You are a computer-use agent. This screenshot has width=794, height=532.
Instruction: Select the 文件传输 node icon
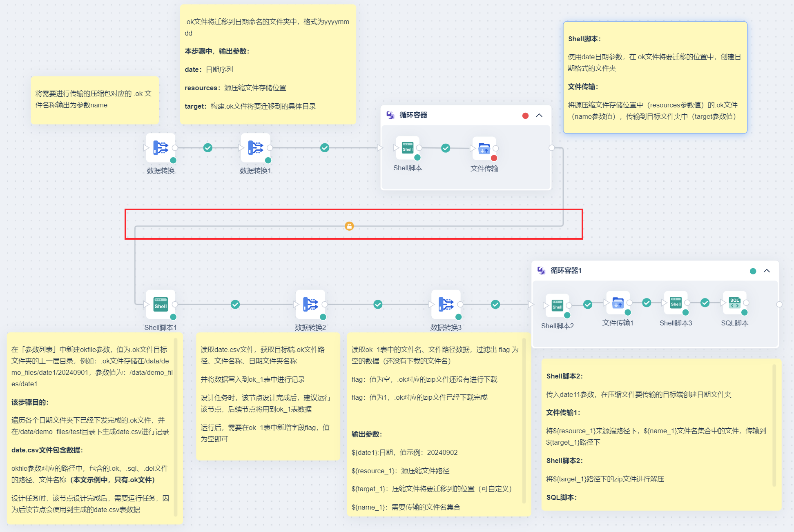pos(484,148)
